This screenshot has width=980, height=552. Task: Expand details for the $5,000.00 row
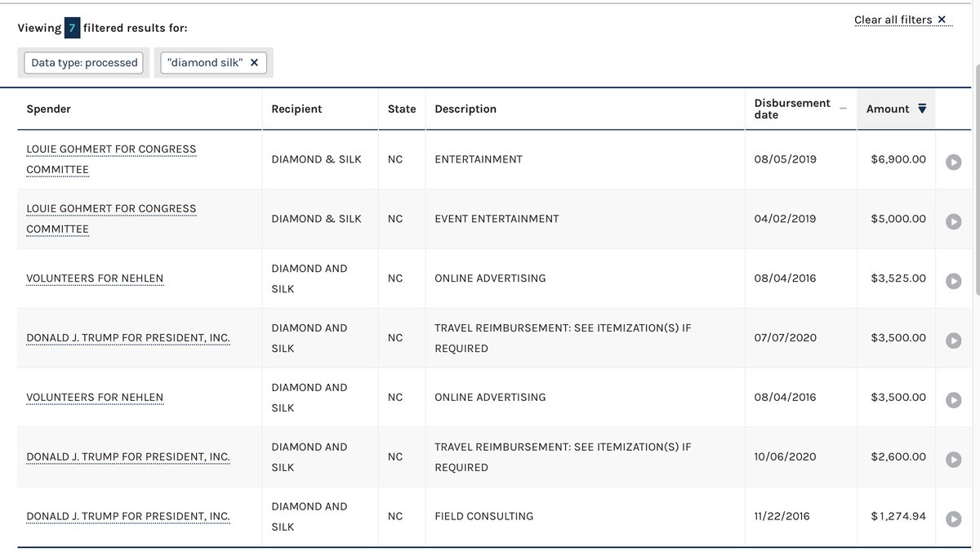coord(953,221)
